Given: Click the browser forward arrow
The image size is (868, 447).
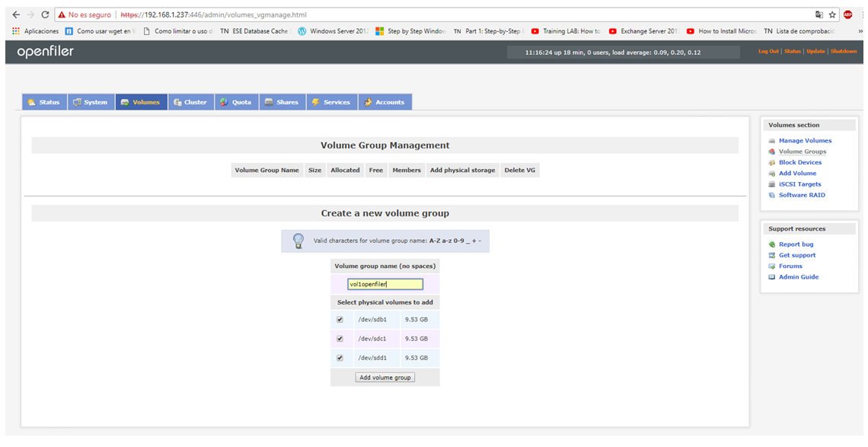Looking at the screenshot, I should coord(30,15).
